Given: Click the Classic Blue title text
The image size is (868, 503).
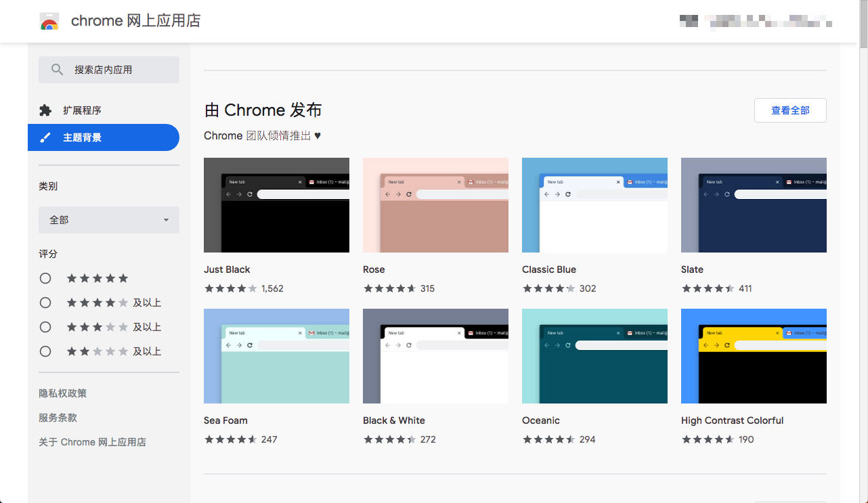Looking at the screenshot, I should point(549,269).
